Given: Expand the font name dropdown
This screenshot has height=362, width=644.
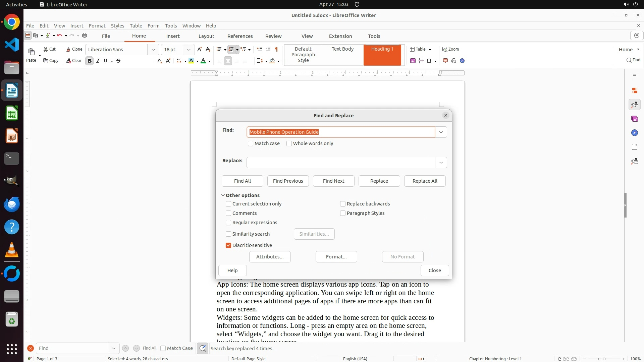Looking at the screenshot, I should pos(153,50).
